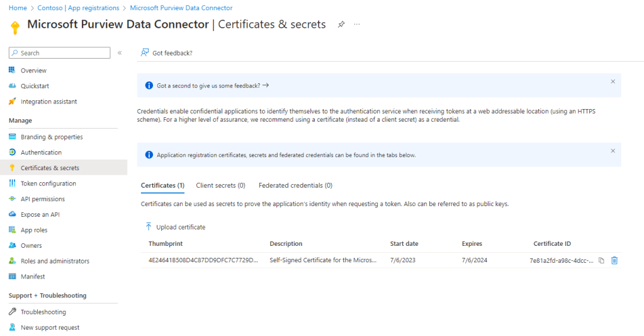Collapse the sidebar with the double chevron
Image resolution: width=644 pixels, height=336 pixels.
[x=120, y=53]
